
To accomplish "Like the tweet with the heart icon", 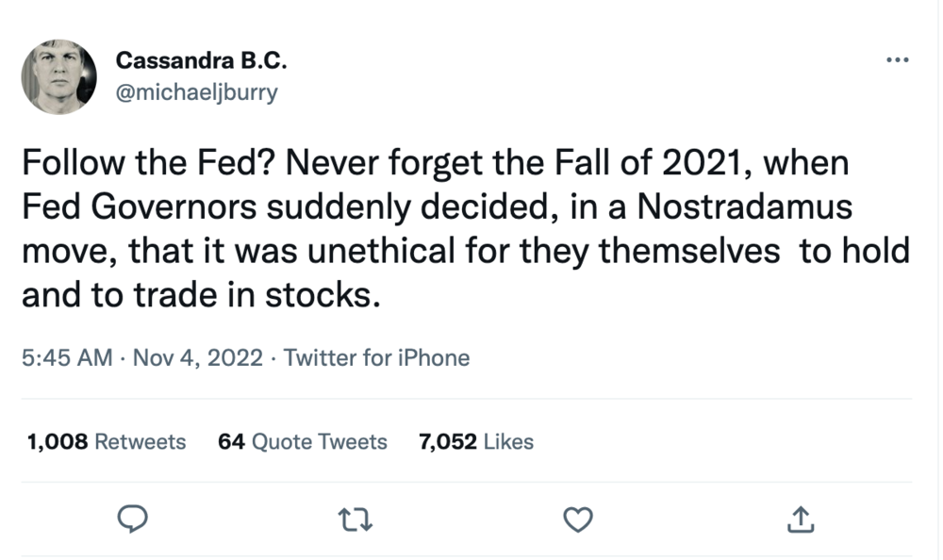I will pos(577,518).
